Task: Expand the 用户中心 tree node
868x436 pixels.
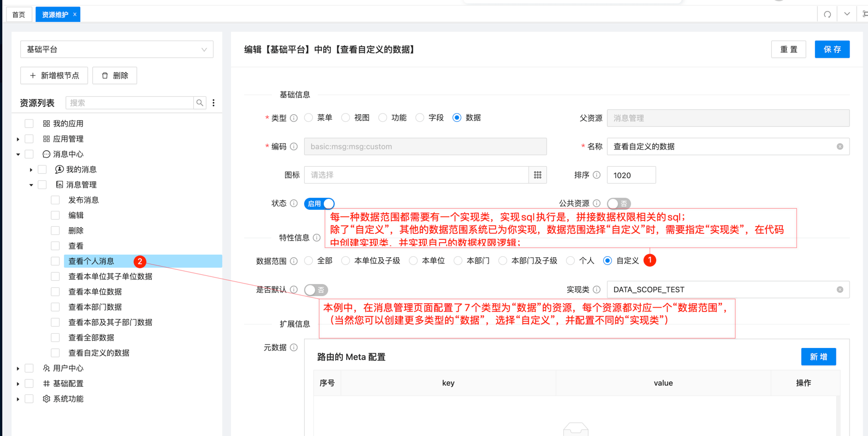Action: 18,368
